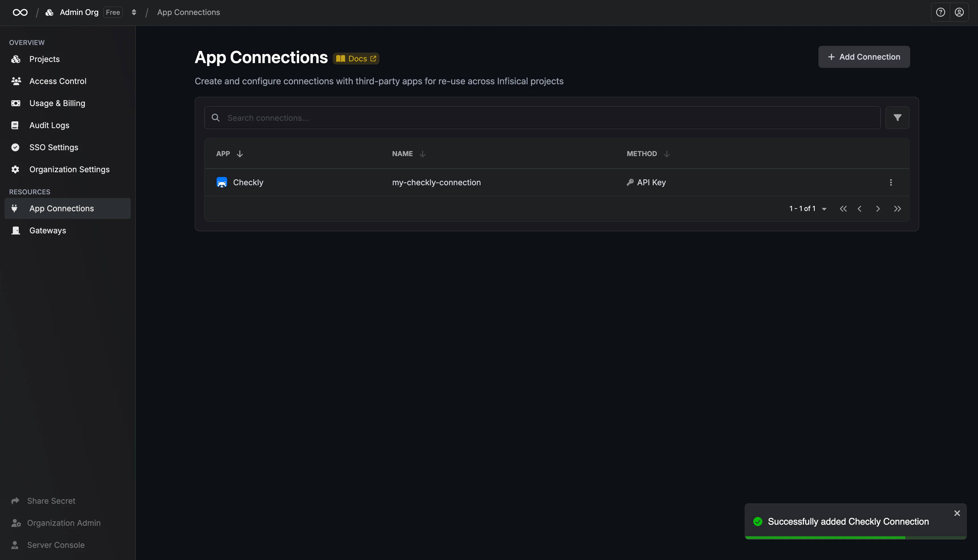Viewport: 978px width, 560px height.
Task: Go to Organization Settings
Action: [67, 169]
